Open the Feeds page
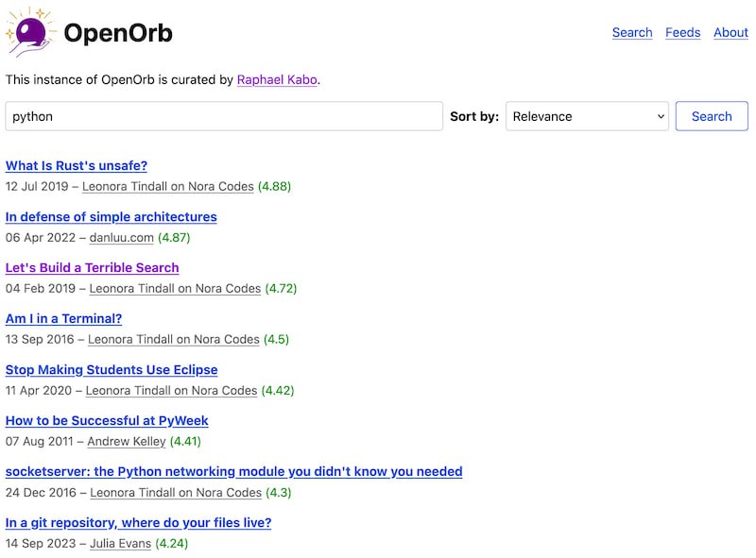756x558 pixels. (x=682, y=32)
